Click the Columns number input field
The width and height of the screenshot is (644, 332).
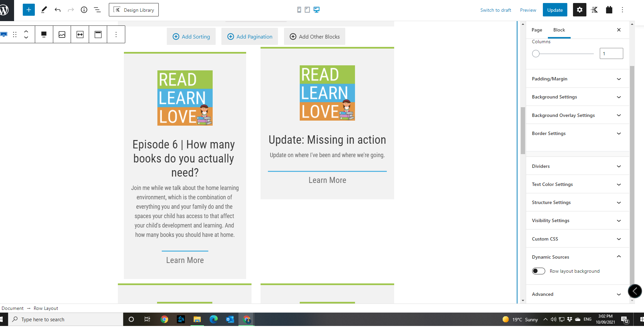pyautogui.click(x=611, y=54)
